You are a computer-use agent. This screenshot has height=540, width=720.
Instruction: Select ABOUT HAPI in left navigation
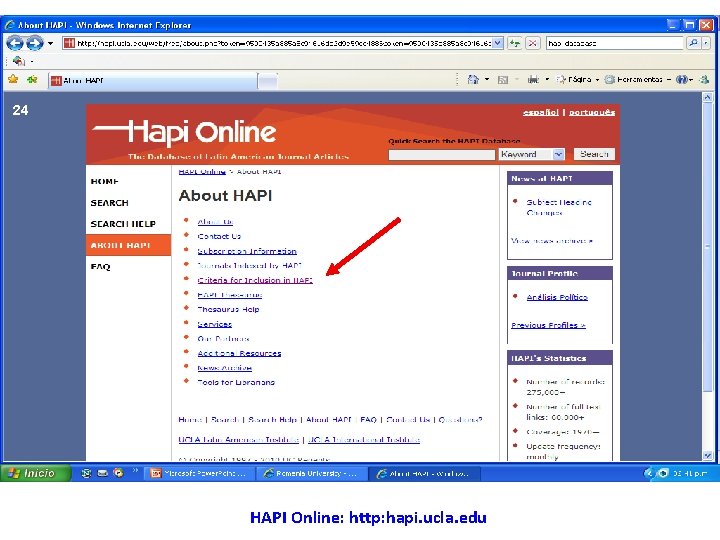click(x=128, y=245)
